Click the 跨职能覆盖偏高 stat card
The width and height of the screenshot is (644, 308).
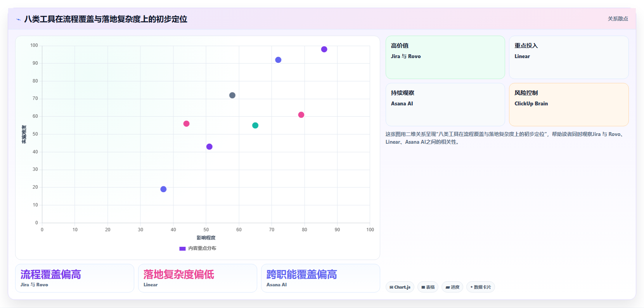pos(320,278)
